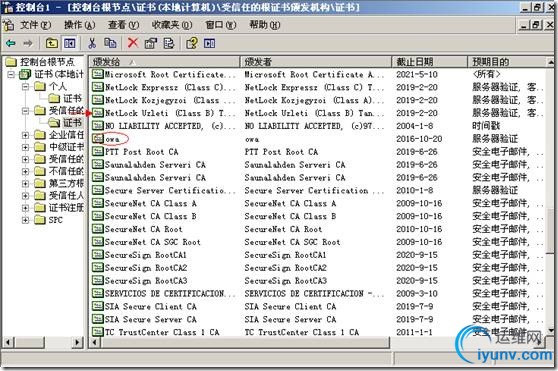Click the tree pane right scroll arrow

pyautogui.click(x=77, y=343)
